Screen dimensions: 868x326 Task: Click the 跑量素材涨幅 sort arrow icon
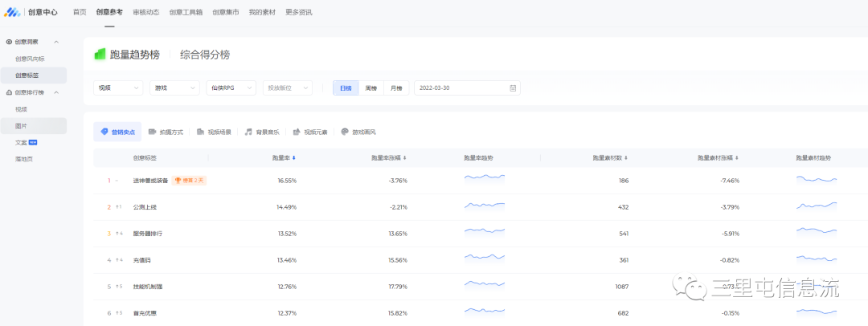pyautogui.click(x=737, y=157)
